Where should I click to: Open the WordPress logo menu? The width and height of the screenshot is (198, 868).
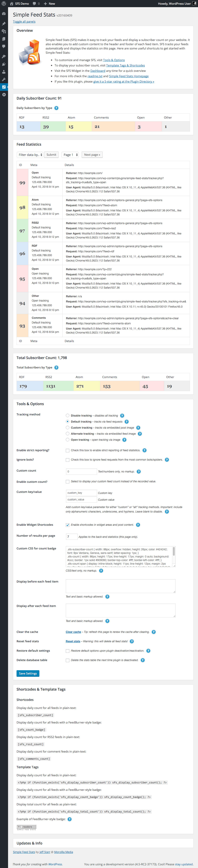(x=4, y=4)
